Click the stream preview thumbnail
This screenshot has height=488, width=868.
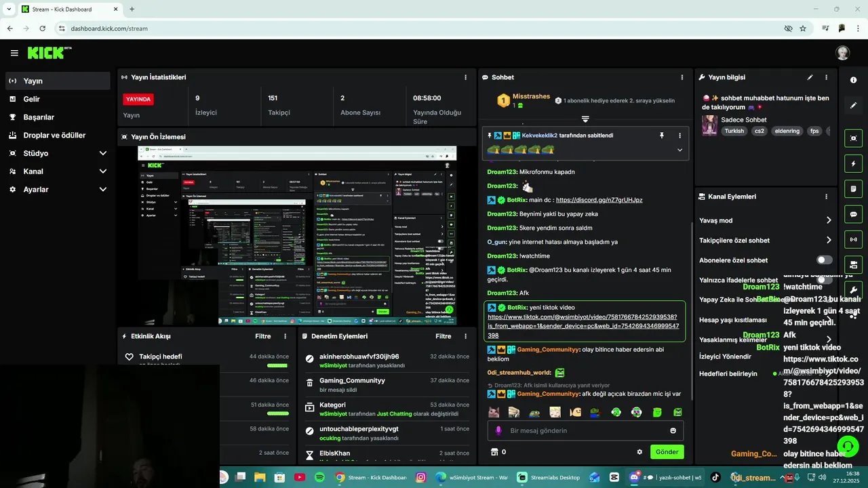(297, 235)
